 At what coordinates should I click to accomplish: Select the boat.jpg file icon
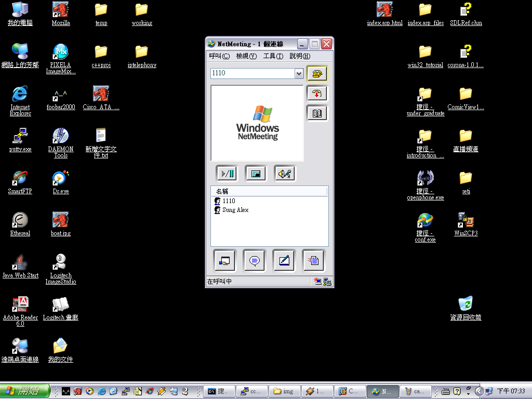[x=61, y=224]
